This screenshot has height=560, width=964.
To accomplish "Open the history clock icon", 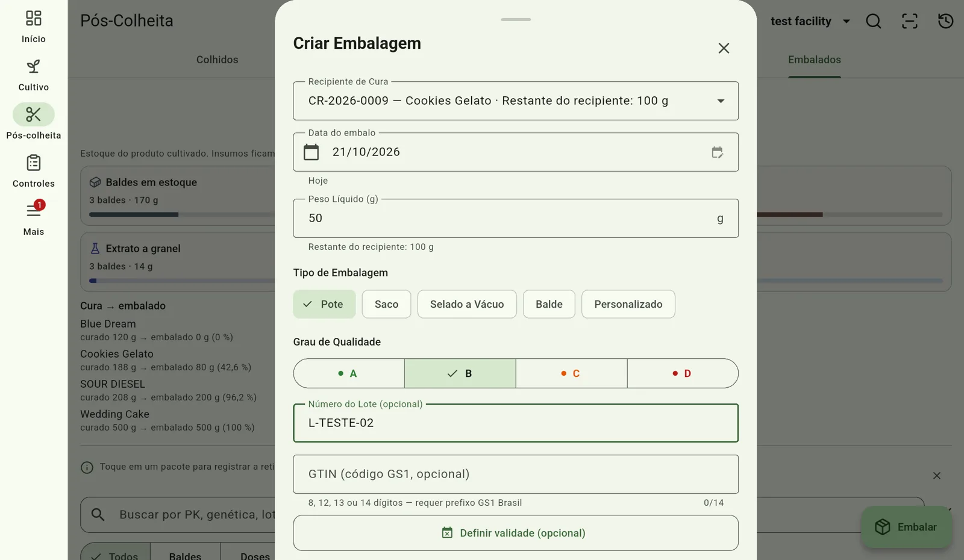I will tap(946, 21).
